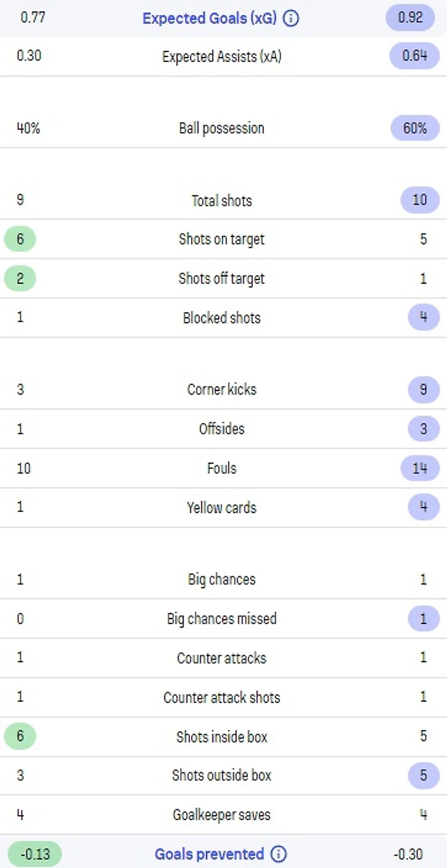Screen dimensions: 447x868
Task: Click the info icon beside Goals prevented
Action: (x=278, y=854)
